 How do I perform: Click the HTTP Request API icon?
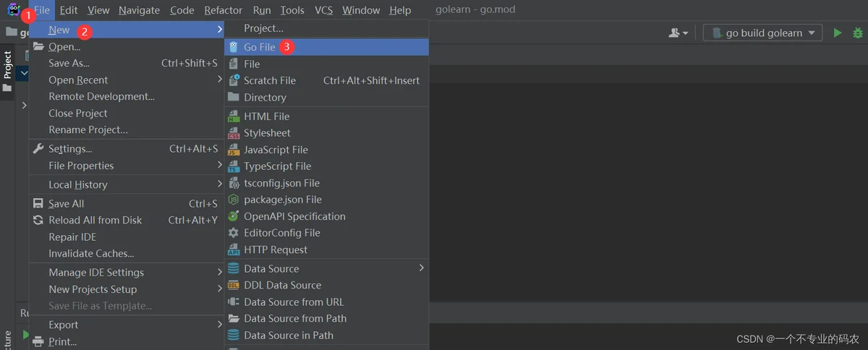pyautogui.click(x=233, y=249)
